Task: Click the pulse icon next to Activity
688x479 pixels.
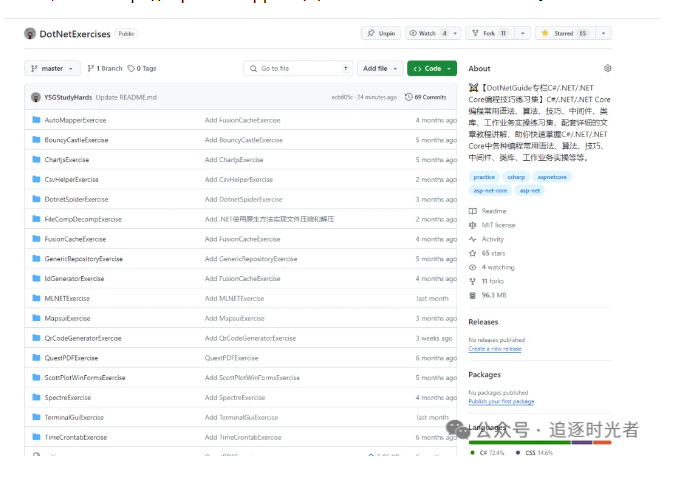Action: [x=473, y=239]
